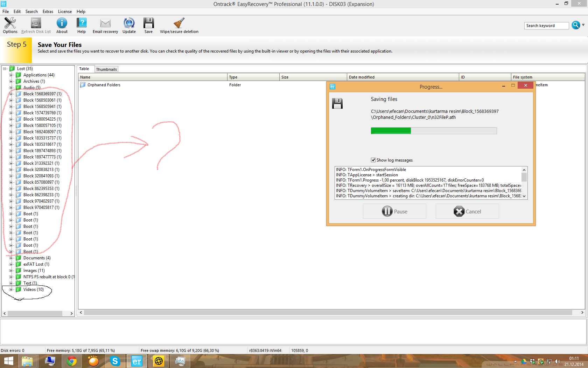Screen dimensions: 588x368
Task: Open the Options tool
Action: (10, 25)
